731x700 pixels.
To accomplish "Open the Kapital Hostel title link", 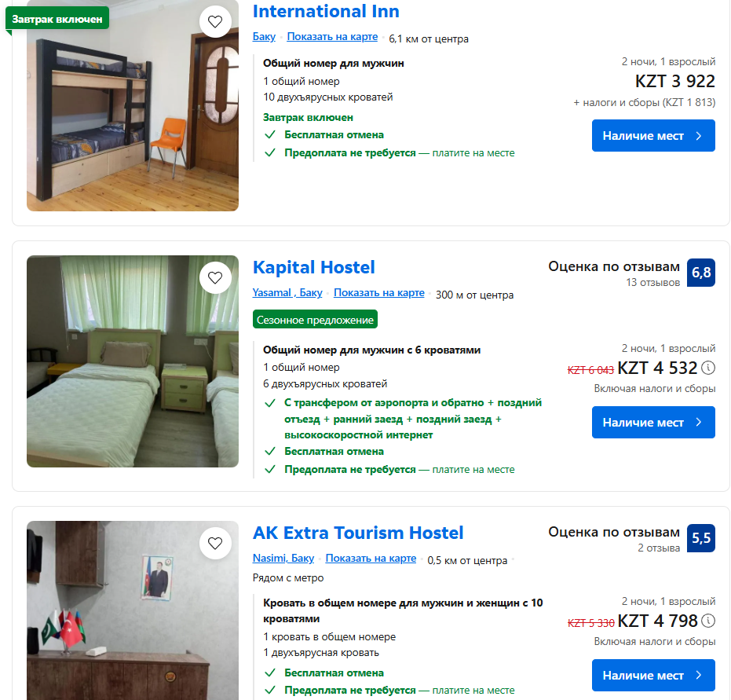I will [x=314, y=267].
